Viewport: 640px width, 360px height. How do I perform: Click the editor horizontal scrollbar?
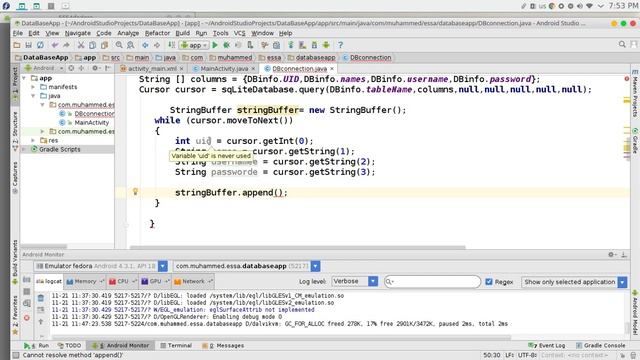tap(298, 247)
